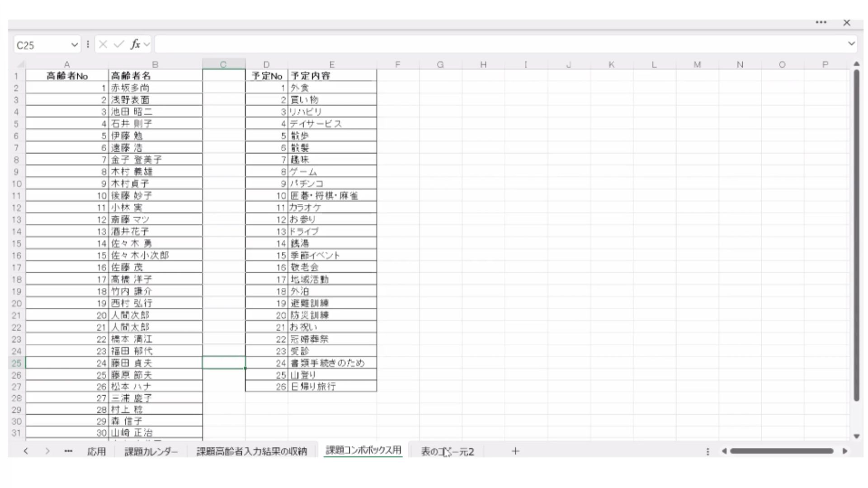The width and height of the screenshot is (868, 488).
Task: Add a new sheet with plus icon
Action: (x=515, y=451)
